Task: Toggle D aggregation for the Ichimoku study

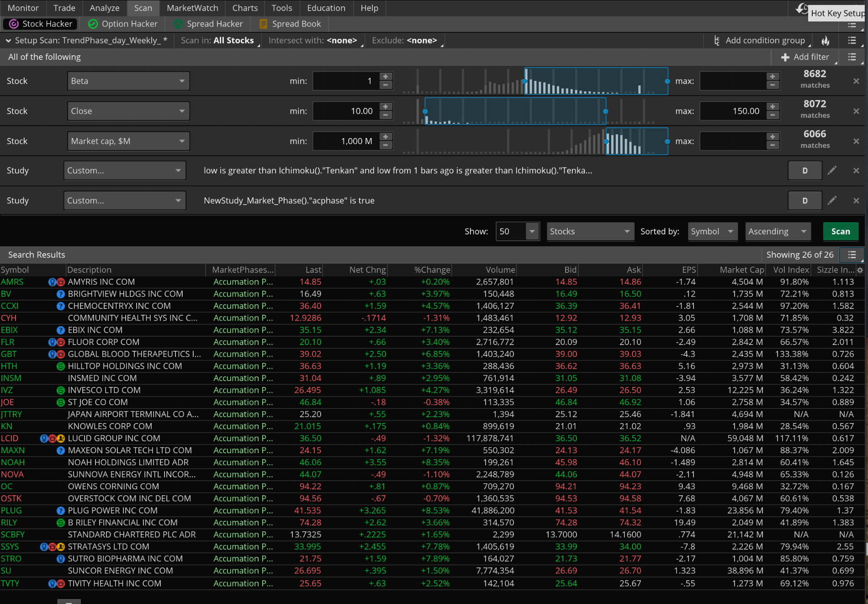Action: point(804,170)
